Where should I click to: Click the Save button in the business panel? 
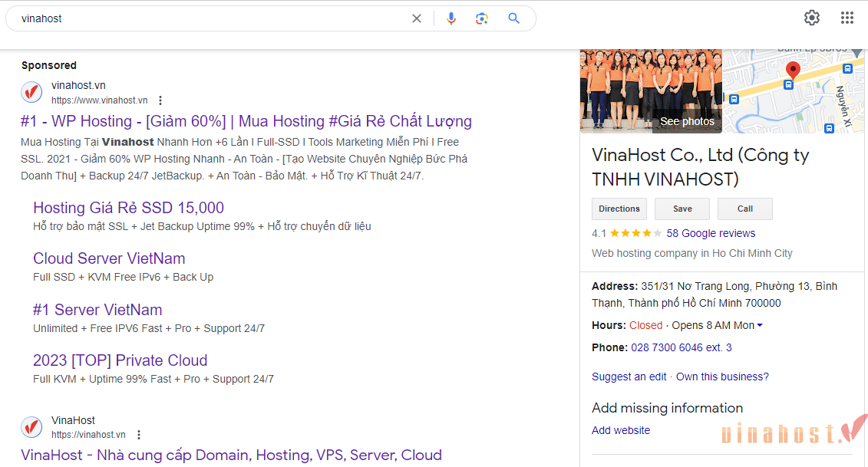click(682, 209)
